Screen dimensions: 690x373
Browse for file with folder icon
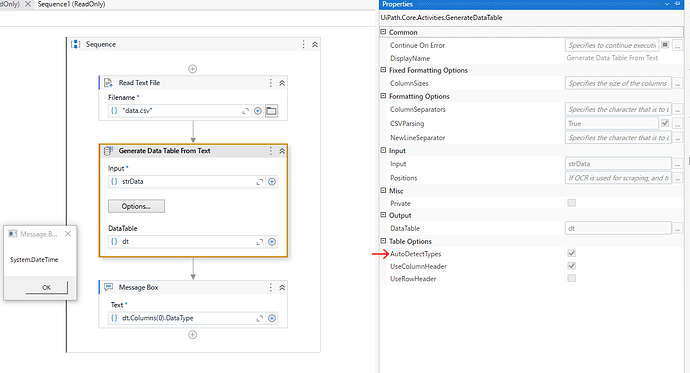coord(272,111)
